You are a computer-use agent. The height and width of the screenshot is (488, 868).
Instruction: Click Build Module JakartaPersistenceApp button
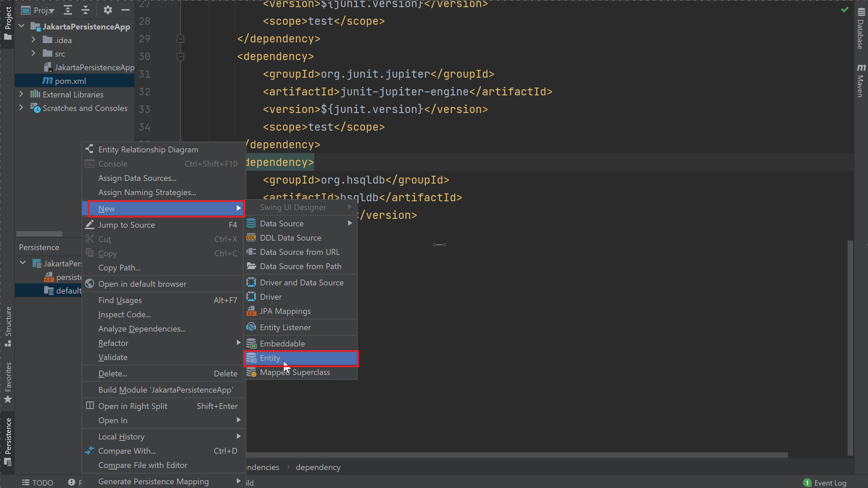click(x=165, y=390)
